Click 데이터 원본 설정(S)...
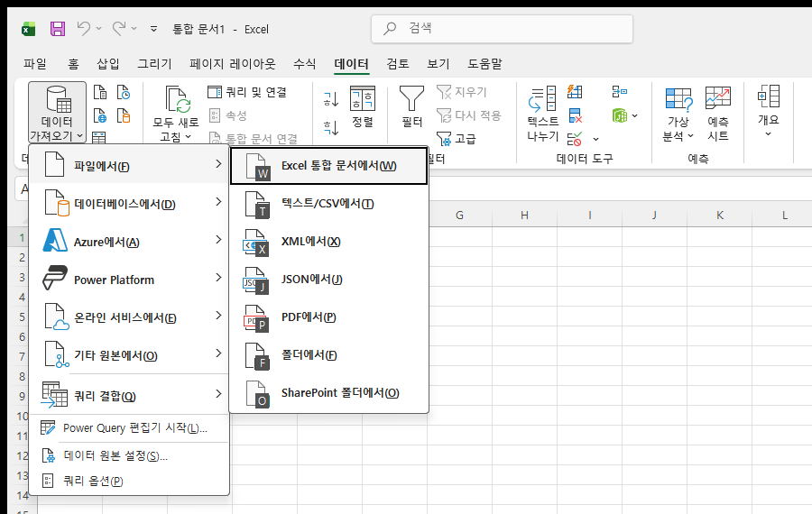 tap(129, 456)
